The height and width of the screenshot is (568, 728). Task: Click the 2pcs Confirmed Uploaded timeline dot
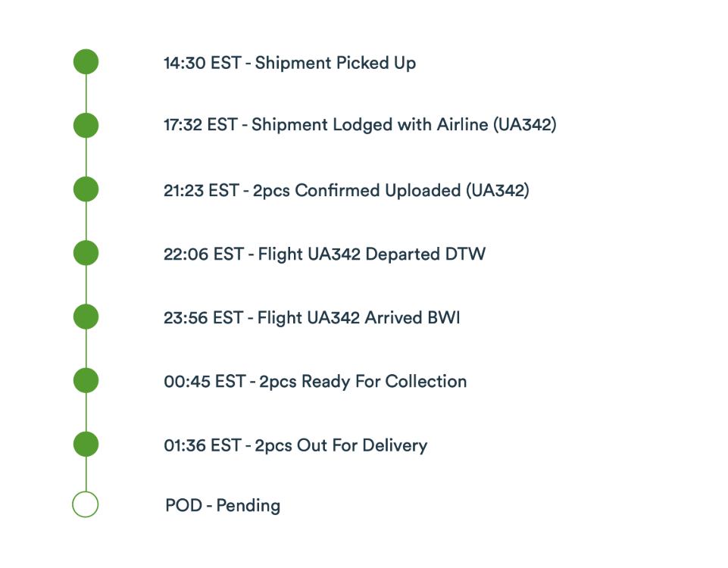pyautogui.click(x=86, y=189)
